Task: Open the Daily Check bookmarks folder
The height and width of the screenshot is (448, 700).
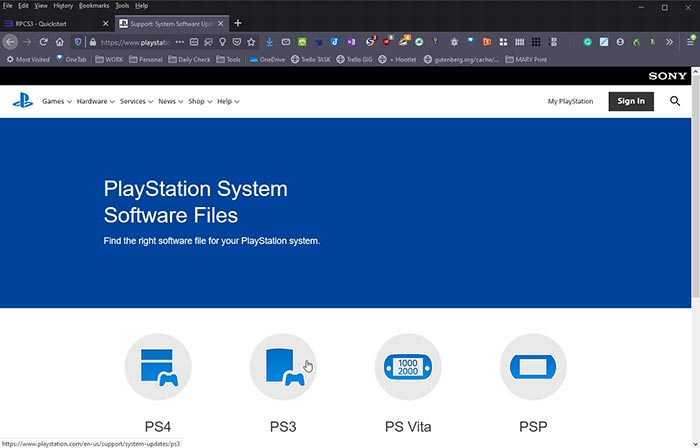Action: tap(189, 59)
